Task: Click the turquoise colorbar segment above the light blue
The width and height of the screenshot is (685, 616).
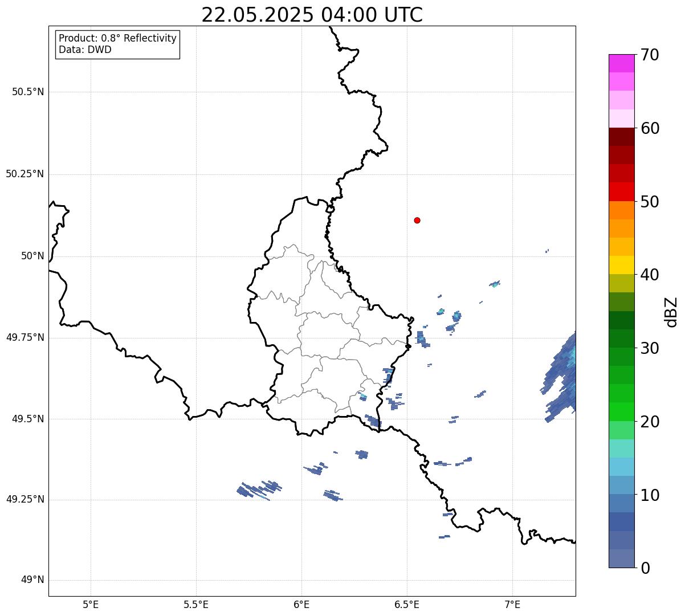Action: [x=621, y=448]
